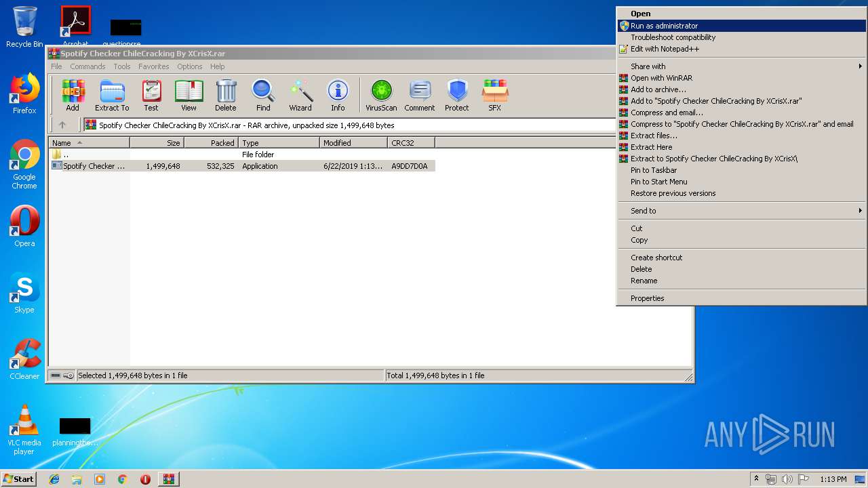Open the Recycle Bin desktop icon
This screenshot has height=488, width=868.
coord(24,27)
